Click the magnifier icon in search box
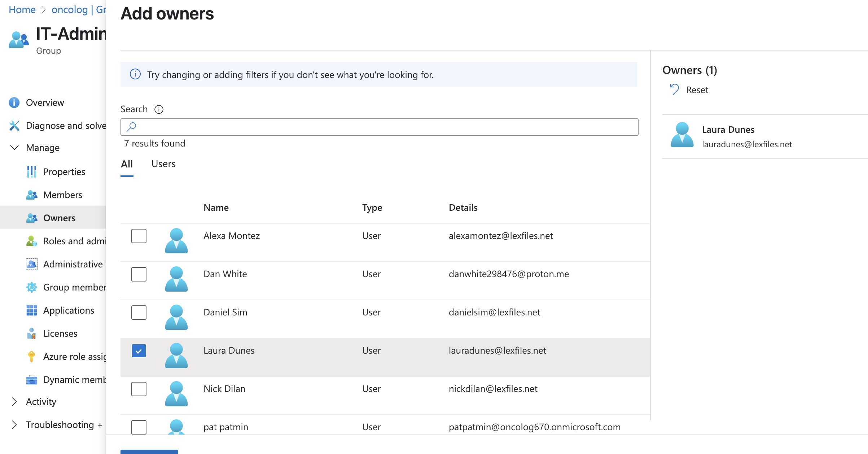 131,127
